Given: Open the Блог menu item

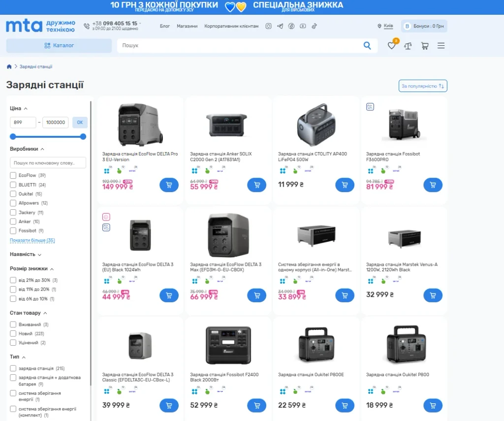Looking at the screenshot, I should click(x=165, y=26).
